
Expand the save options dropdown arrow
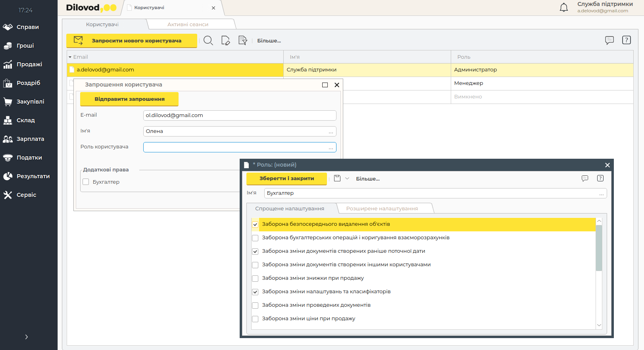click(x=347, y=179)
